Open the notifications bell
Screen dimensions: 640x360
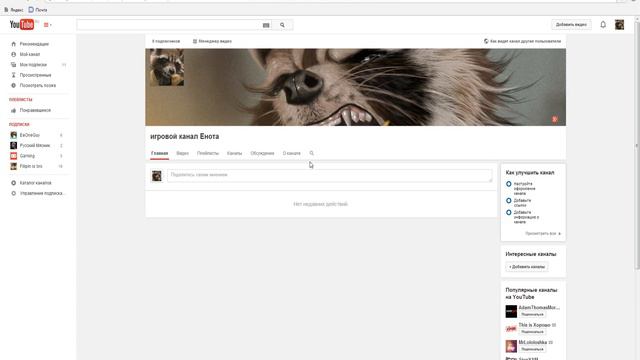(x=603, y=24)
